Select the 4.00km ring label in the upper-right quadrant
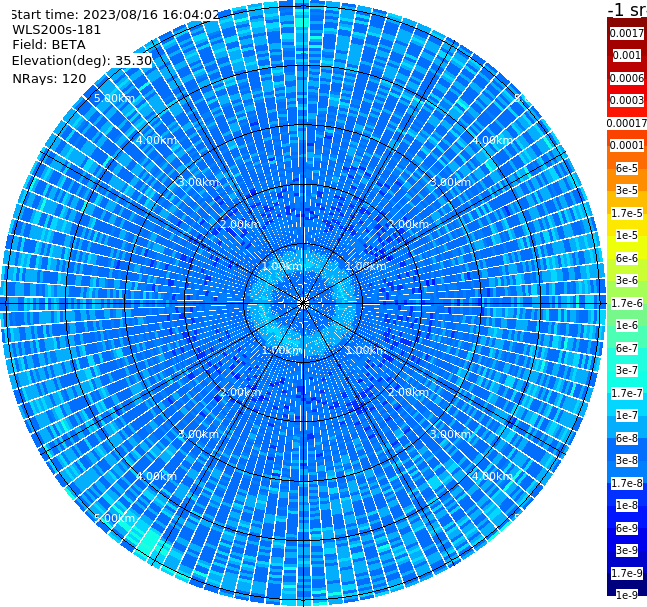The width and height of the screenshot is (647, 607). (492, 140)
